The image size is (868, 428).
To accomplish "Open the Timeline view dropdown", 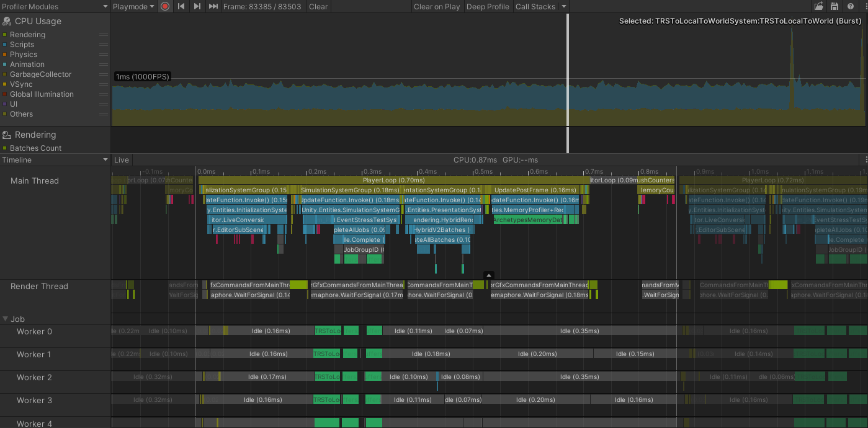I will 55,160.
